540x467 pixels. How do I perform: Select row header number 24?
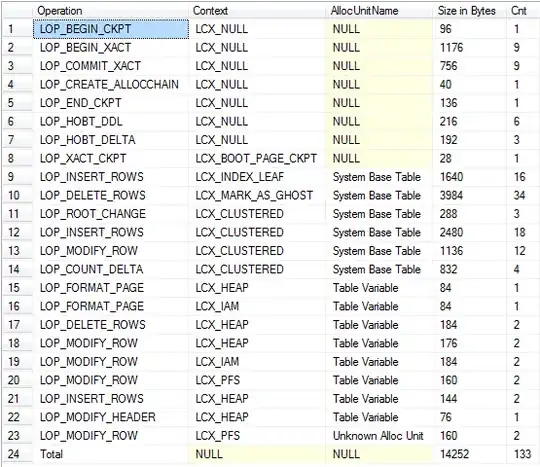point(17,454)
